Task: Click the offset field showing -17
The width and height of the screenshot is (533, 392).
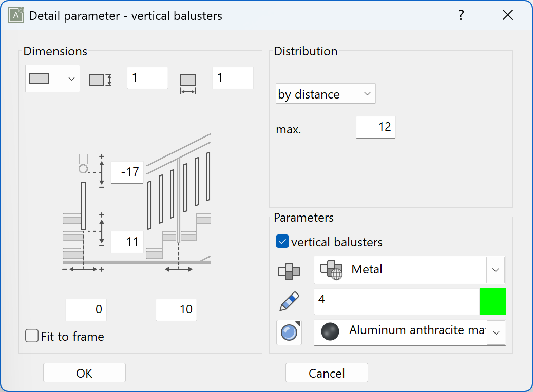Action: (x=127, y=172)
